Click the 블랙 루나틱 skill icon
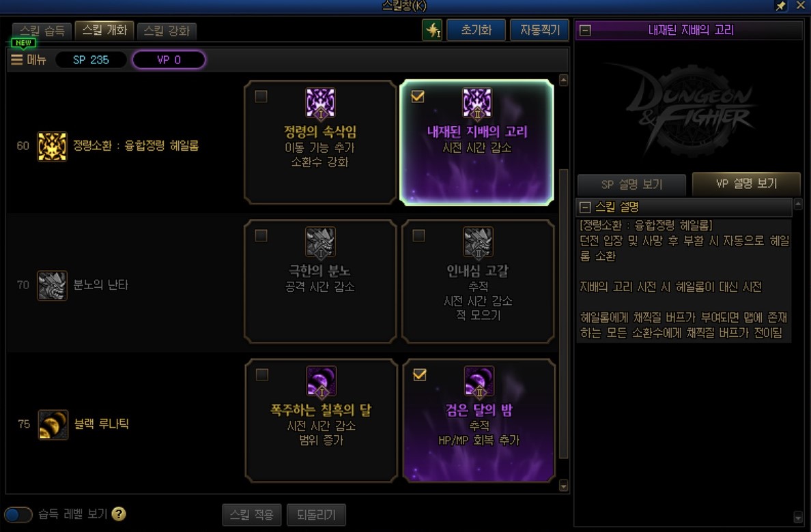Screen dimensions: 811x532 (53, 424)
